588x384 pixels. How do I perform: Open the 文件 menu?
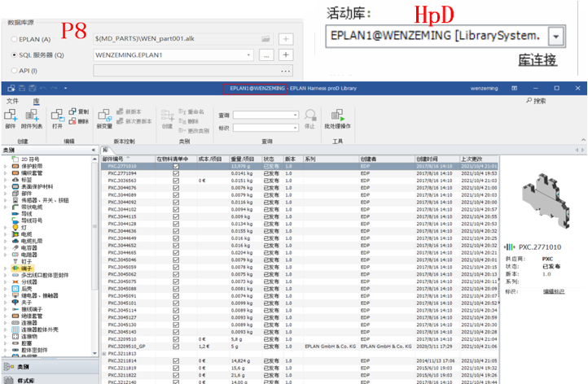tap(12, 101)
